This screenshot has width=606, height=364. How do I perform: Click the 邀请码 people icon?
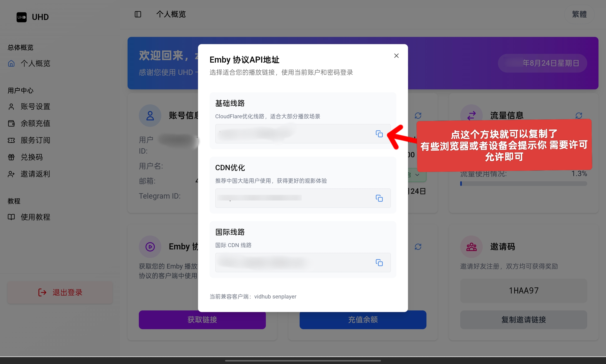[471, 247]
